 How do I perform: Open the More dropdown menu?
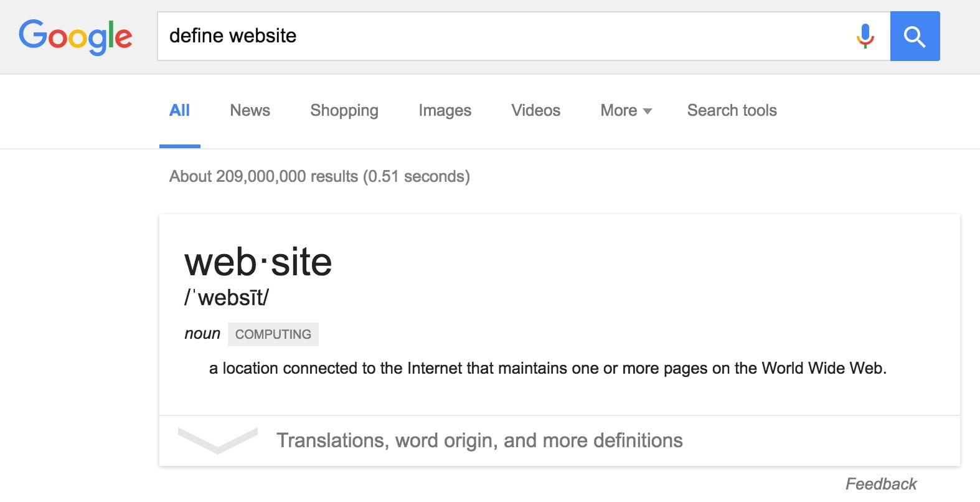(x=626, y=111)
